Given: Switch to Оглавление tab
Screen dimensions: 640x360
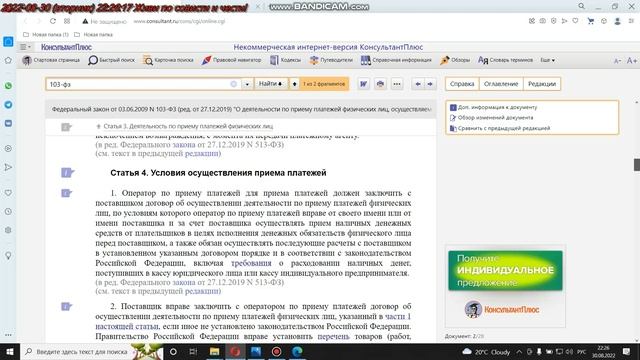Looking at the screenshot, I should pyautogui.click(x=501, y=84).
